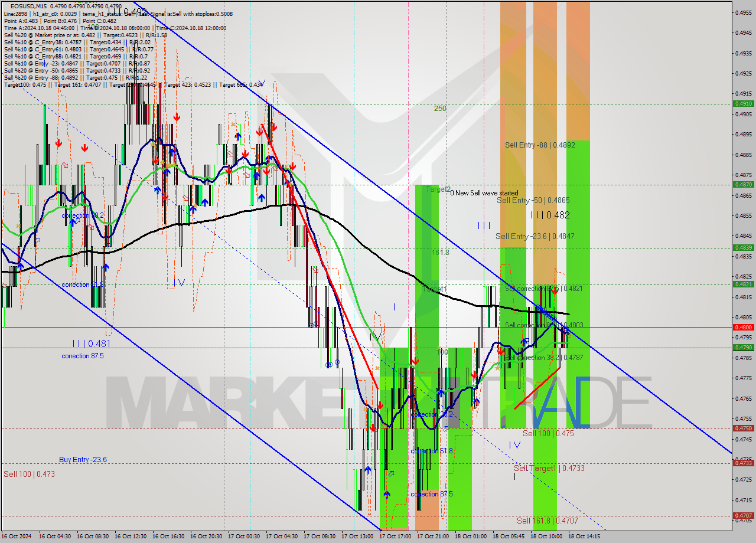
Task: Select the 'Sell Entry -88 | 0.4892' label
Action: (540, 145)
